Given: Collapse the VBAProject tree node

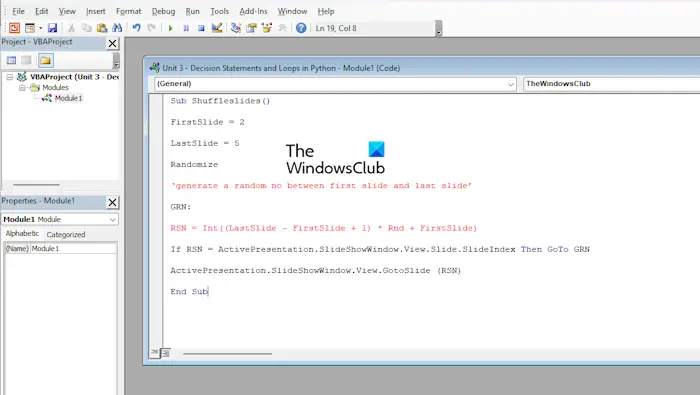Looking at the screenshot, I should 9,77.
